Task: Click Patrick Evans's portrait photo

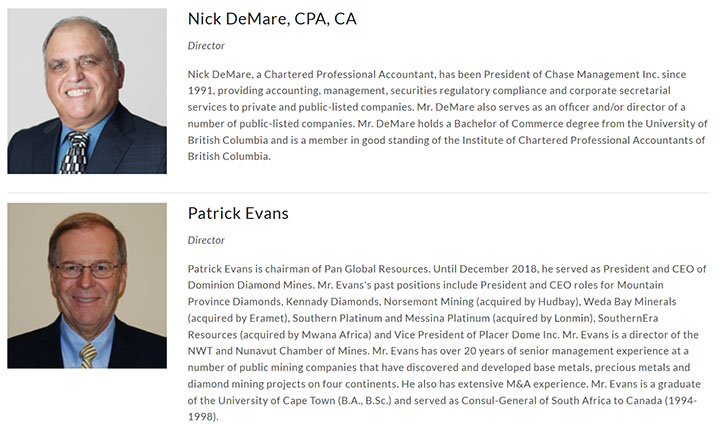Action: point(87,286)
